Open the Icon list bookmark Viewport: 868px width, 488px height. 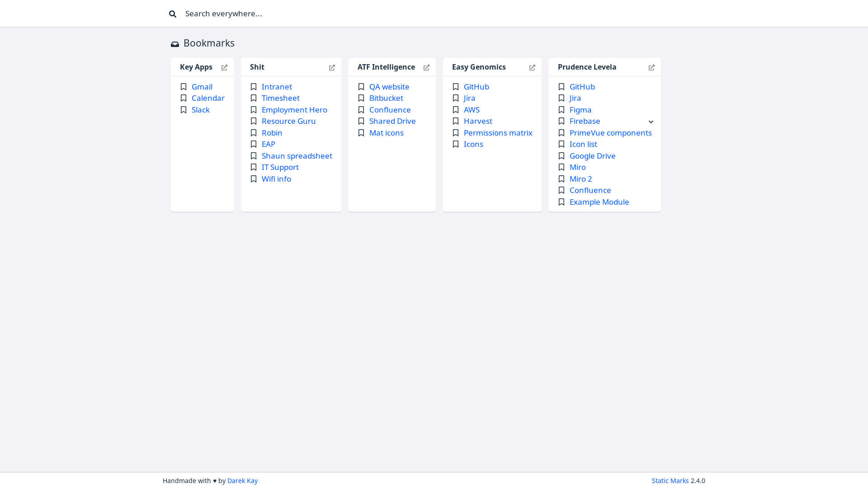[x=583, y=144]
